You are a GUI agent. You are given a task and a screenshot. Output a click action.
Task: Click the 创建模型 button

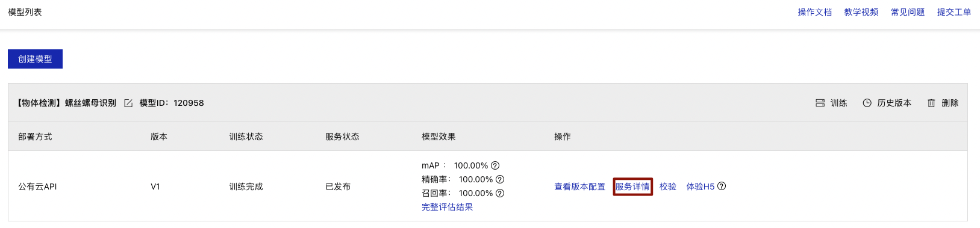coord(35,59)
